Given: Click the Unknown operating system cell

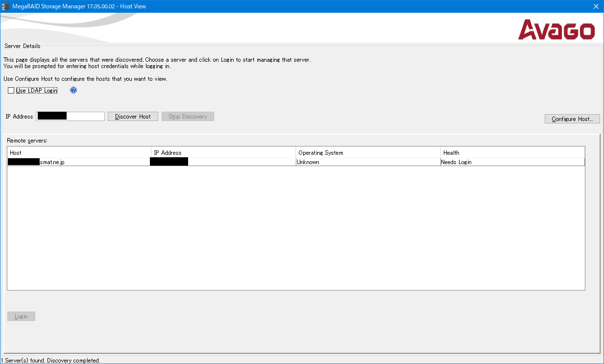Looking at the screenshot, I should click(368, 162).
